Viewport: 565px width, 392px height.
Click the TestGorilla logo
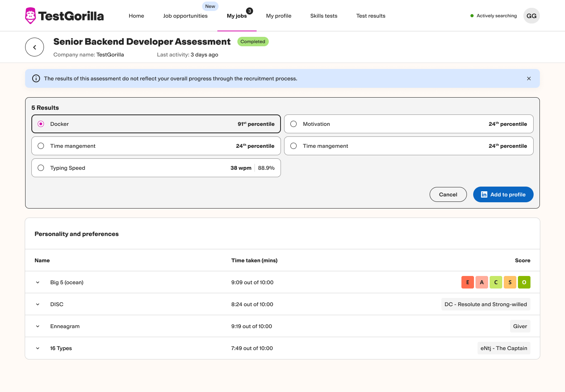coord(64,16)
